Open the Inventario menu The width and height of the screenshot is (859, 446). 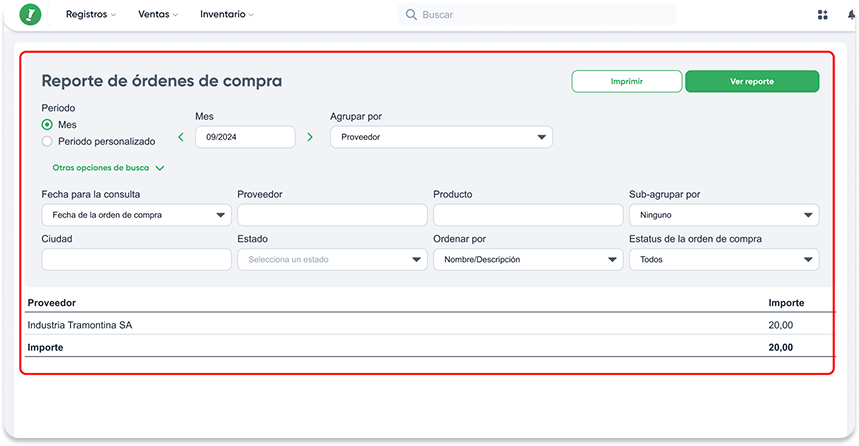[227, 14]
